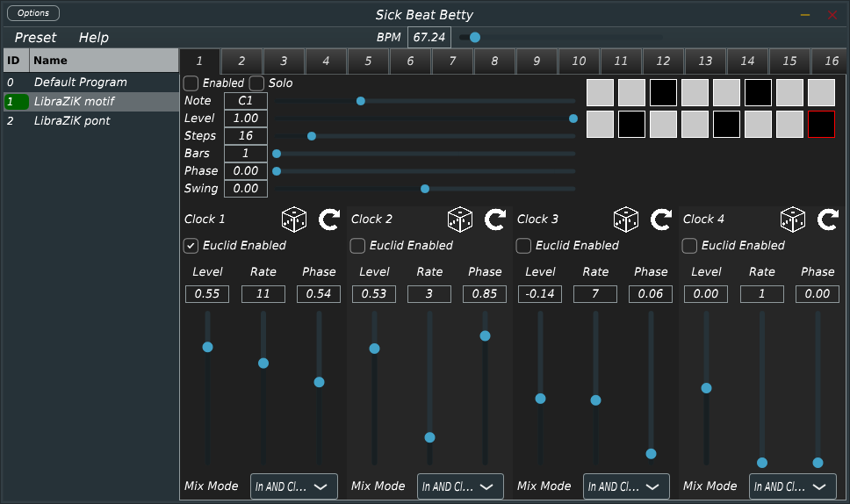Click Clock 4 reset arrow icon
This screenshot has height=504, width=850.
click(827, 220)
